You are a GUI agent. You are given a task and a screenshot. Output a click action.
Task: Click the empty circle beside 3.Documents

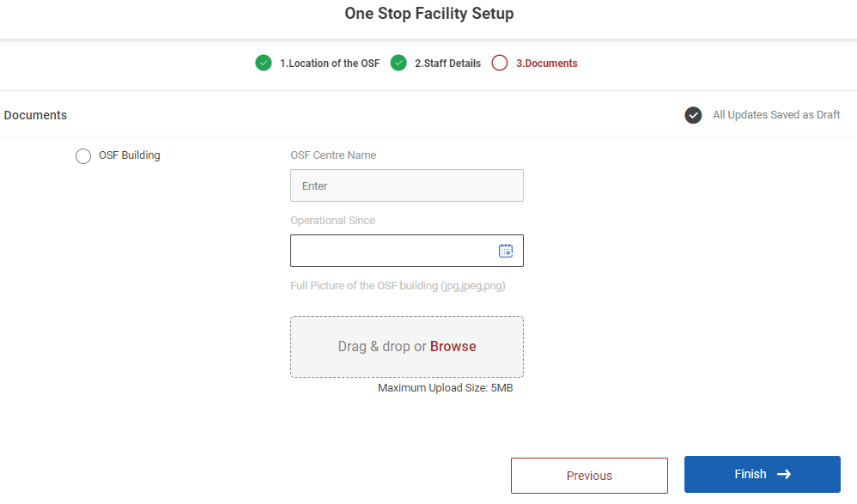[500, 63]
